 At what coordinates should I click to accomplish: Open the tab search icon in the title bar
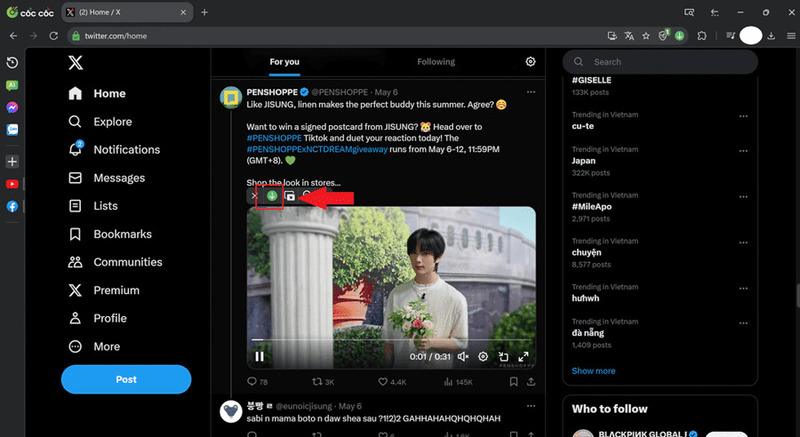(x=689, y=12)
